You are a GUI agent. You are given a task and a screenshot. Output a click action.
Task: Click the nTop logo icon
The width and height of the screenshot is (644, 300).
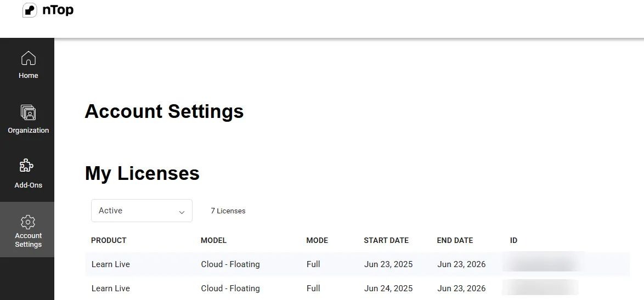[x=30, y=10]
